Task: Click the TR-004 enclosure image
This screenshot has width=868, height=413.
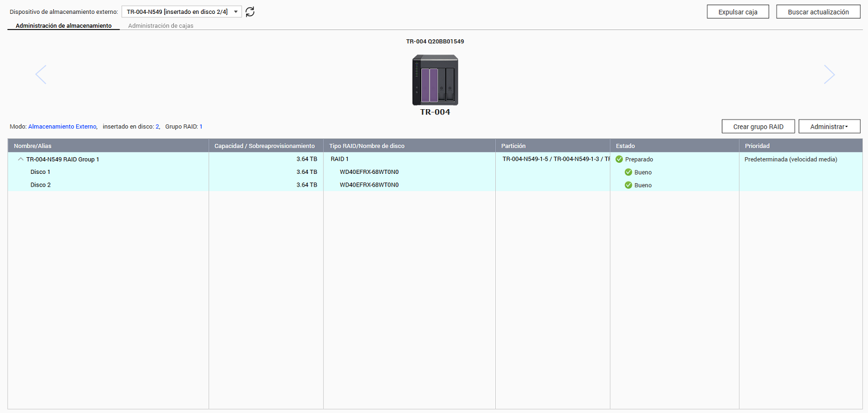Action: 435,80
